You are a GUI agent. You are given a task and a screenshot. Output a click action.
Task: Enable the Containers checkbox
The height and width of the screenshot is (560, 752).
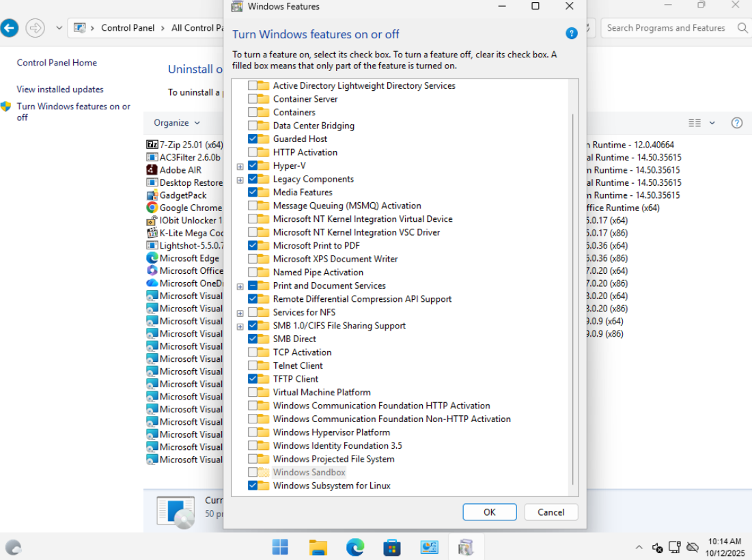[253, 112]
